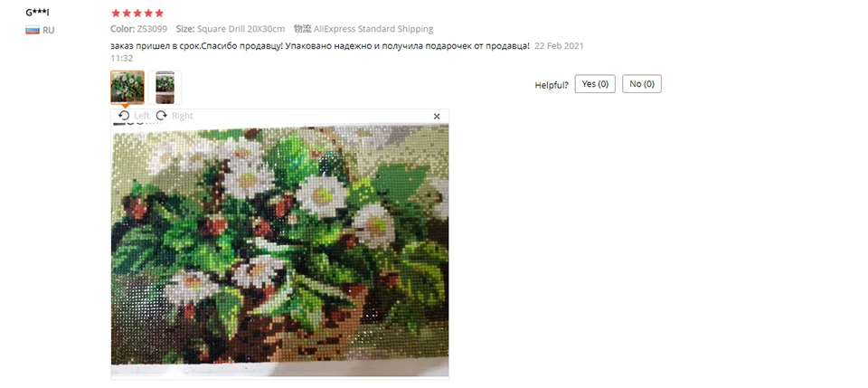Mark the review helpful with Yes (0)

[x=595, y=83]
